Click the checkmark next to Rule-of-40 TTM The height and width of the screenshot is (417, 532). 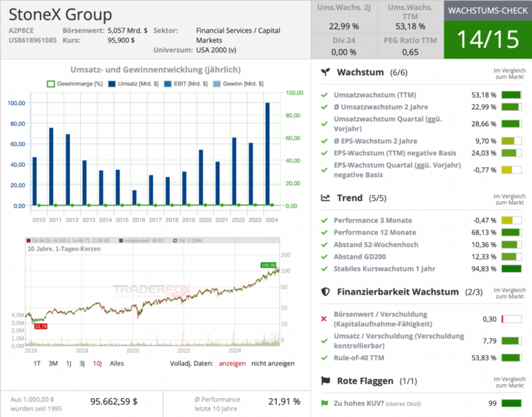pos(324,358)
